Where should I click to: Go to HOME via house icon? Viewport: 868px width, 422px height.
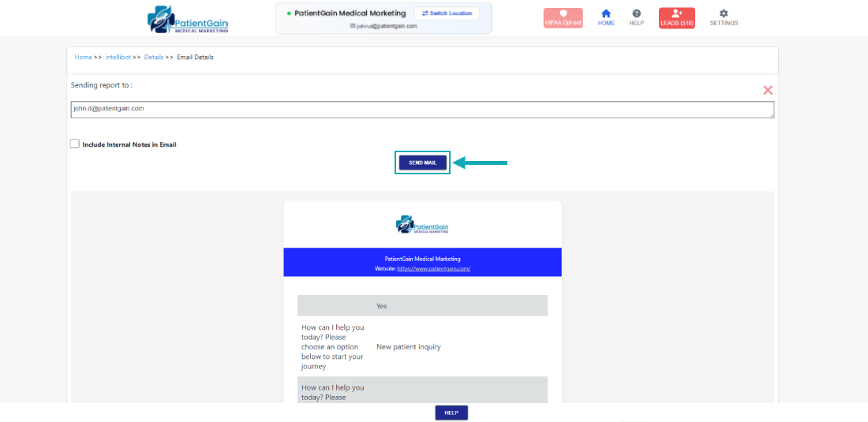coord(606,17)
